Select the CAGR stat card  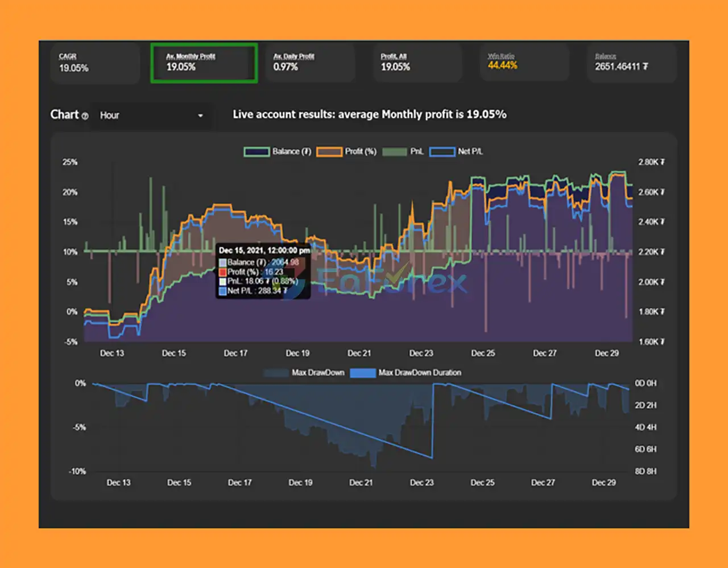pyautogui.click(x=94, y=63)
